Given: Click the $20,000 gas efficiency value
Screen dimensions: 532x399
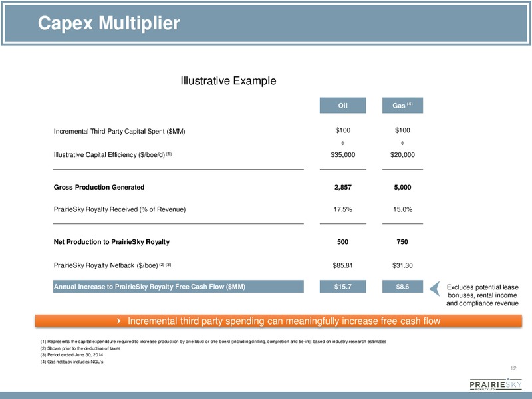Looking at the screenshot, I should point(402,155).
